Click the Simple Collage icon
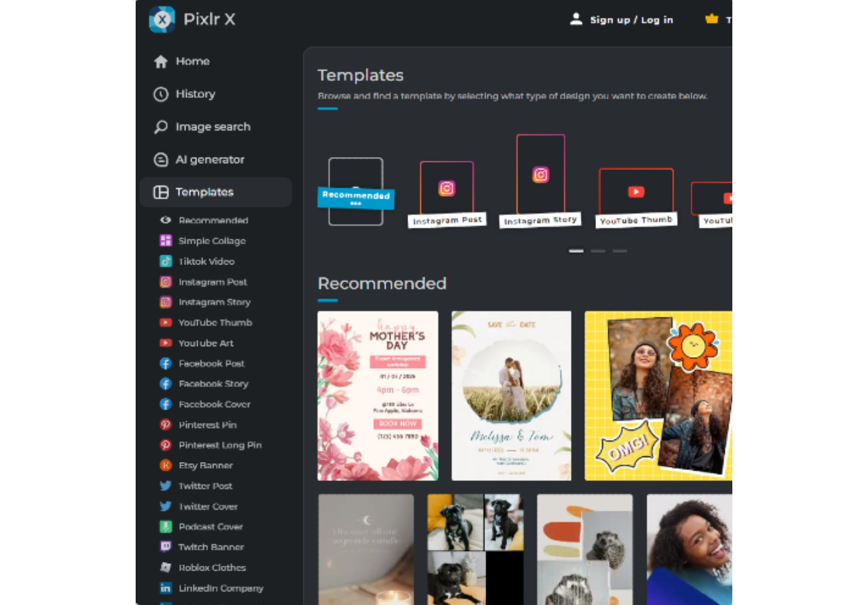Screen dimensions: 868x605 [x=166, y=241]
